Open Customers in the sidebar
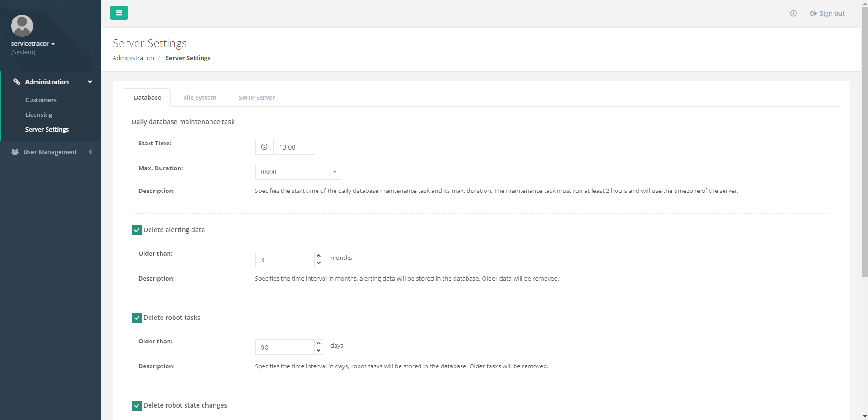The height and width of the screenshot is (420, 868). pyautogui.click(x=41, y=100)
